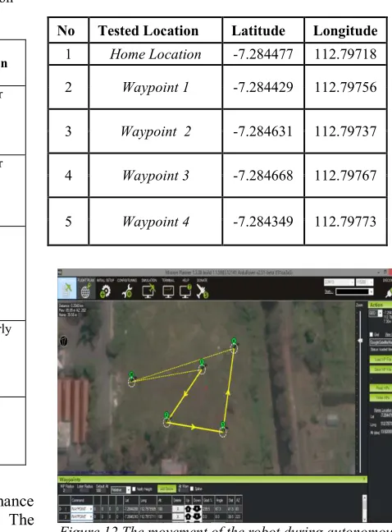Click row 1 Lat cell in waypoint table

[x=130, y=509]
